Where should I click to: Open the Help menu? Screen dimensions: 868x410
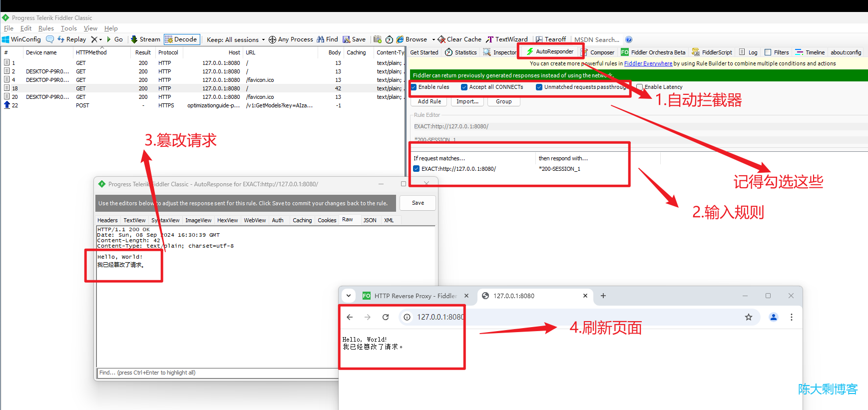[x=111, y=28]
